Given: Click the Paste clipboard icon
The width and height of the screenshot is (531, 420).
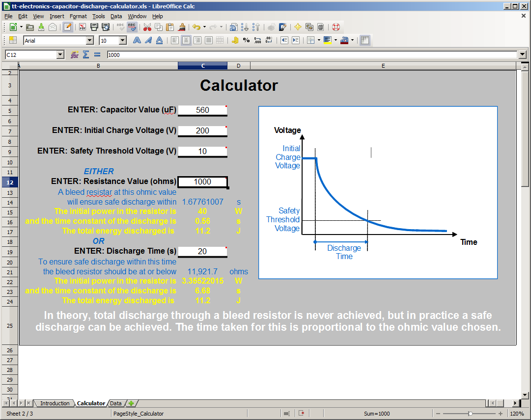Looking at the screenshot, I should pyautogui.click(x=170, y=27).
